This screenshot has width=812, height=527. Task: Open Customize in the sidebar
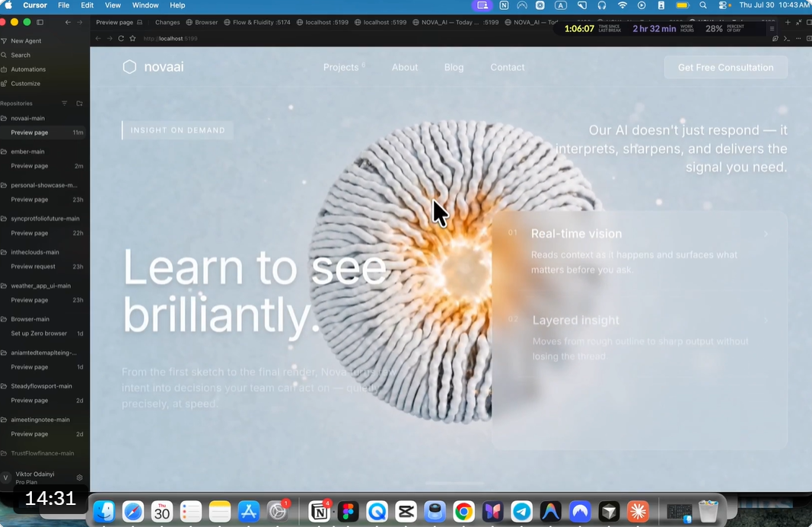coord(25,84)
